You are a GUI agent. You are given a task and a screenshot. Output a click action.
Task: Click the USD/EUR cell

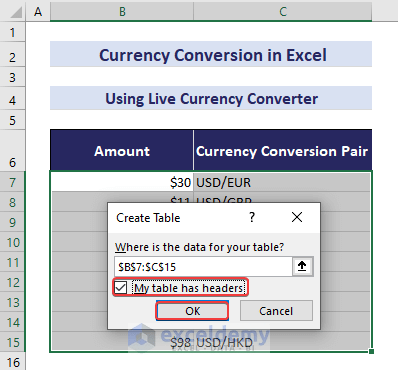click(282, 182)
